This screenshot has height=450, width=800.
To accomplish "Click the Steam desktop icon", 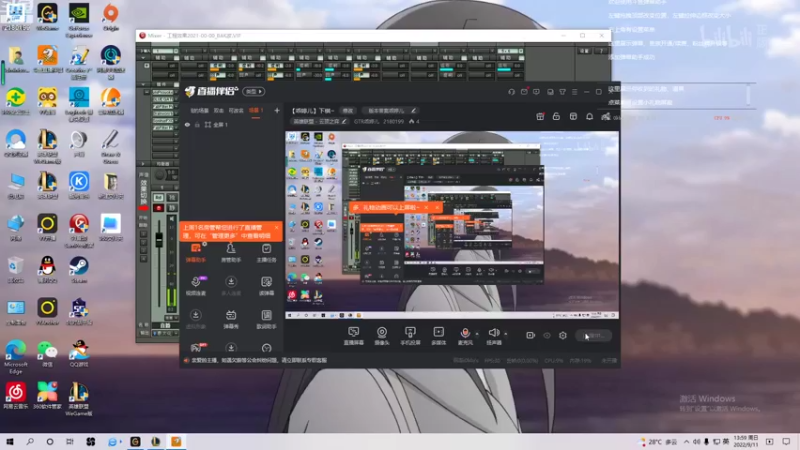I will [x=79, y=270].
